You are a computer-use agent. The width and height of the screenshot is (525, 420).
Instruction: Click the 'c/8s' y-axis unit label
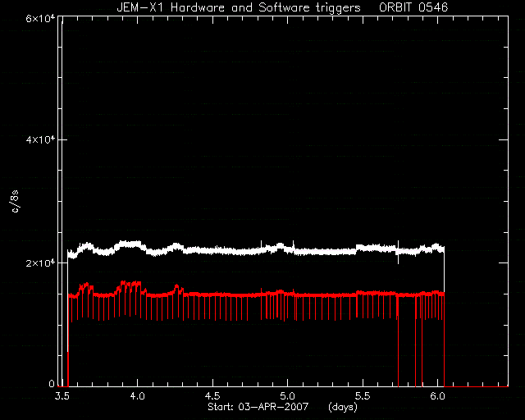pyautogui.click(x=16, y=201)
